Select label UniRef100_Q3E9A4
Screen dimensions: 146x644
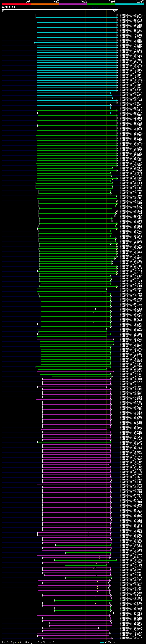click(x=131, y=100)
